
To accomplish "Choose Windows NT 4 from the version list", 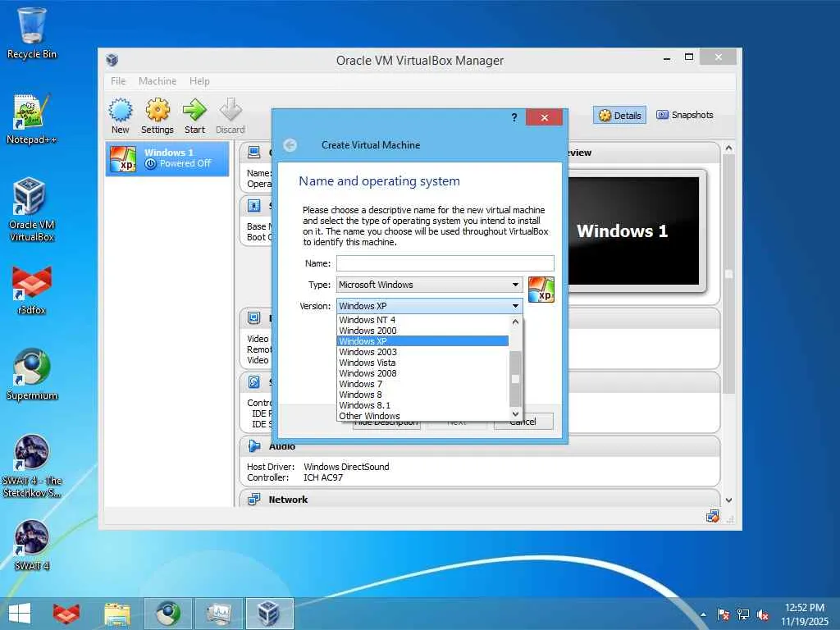I will point(422,320).
